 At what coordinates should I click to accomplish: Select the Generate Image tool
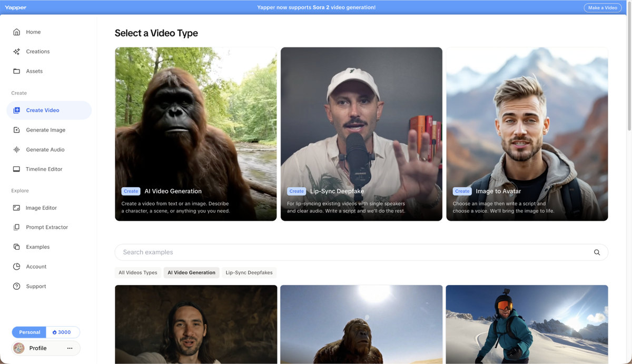[18, 129]
